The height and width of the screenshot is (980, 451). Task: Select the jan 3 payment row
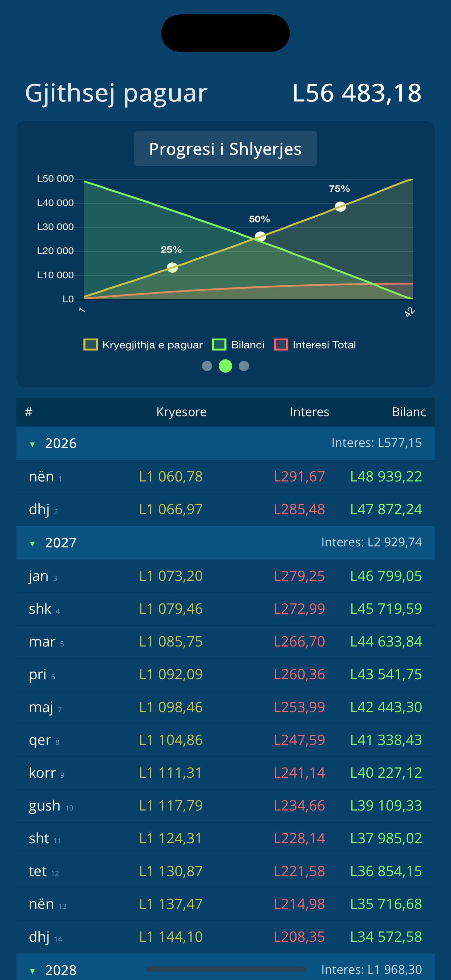point(225,576)
